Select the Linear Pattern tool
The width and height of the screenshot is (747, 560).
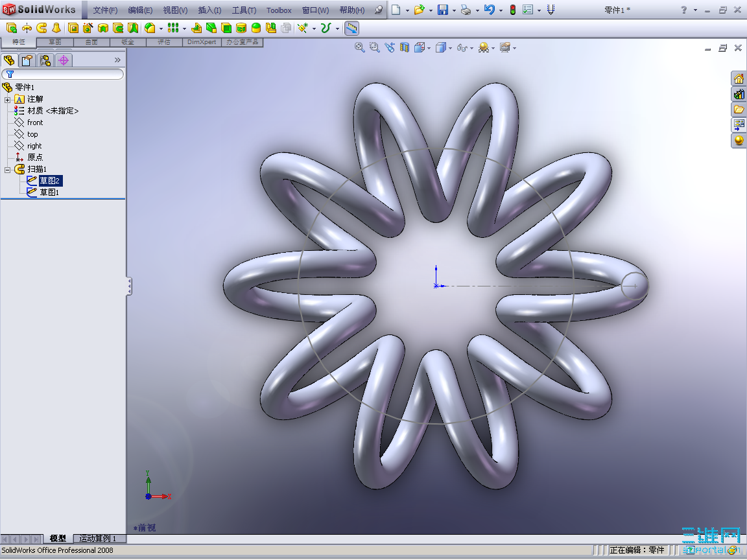pos(173,28)
